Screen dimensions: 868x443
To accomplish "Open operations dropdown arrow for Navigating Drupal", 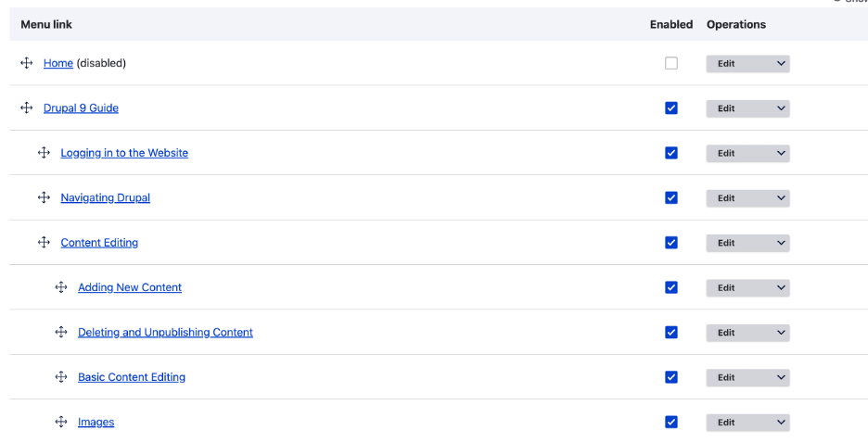I will tap(781, 198).
